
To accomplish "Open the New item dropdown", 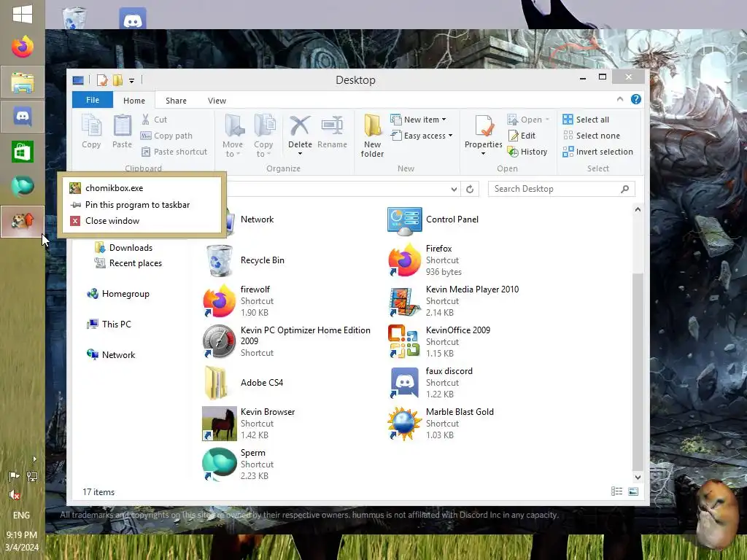I will point(418,120).
